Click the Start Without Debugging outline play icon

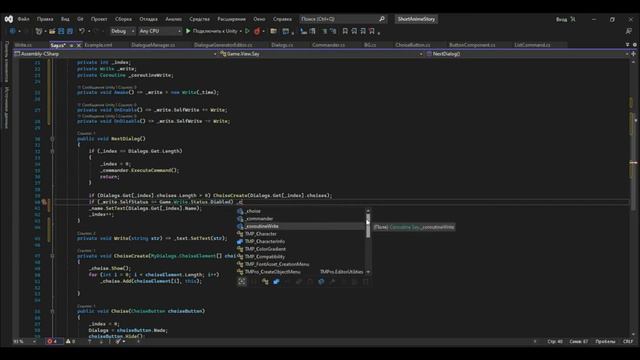247,31
